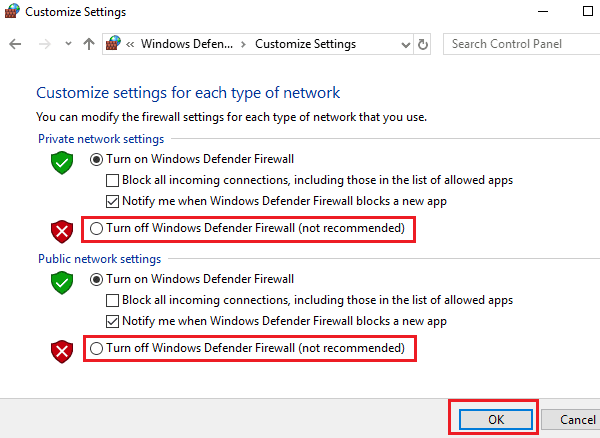Navigate to Windows Defender breadcrumb
The width and height of the screenshot is (600, 438).
pos(187,44)
